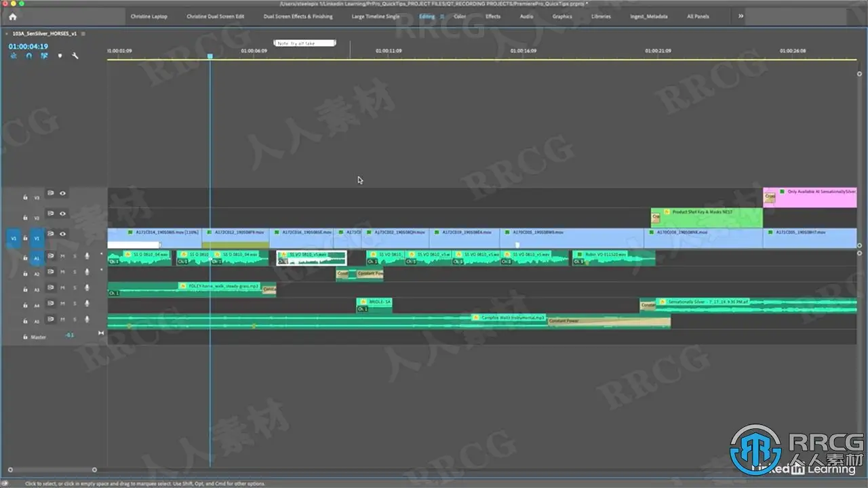The width and height of the screenshot is (868, 488).
Task: Click the Master track output meter icon
Action: click(x=101, y=333)
